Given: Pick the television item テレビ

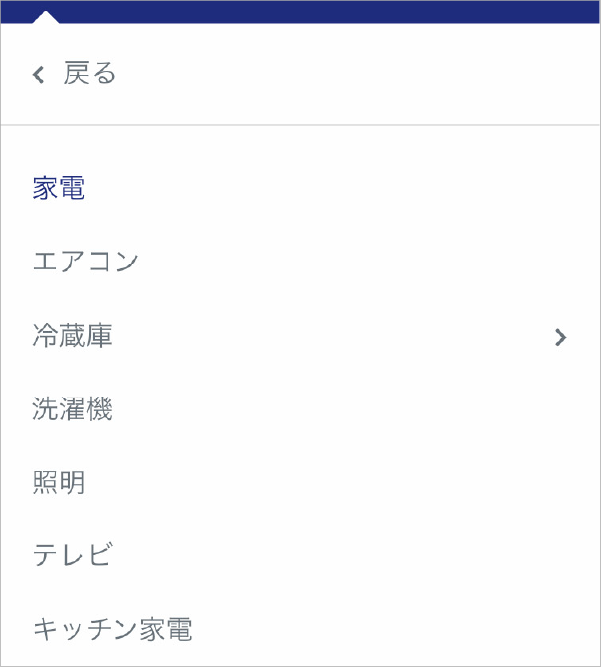Looking at the screenshot, I should (x=73, y=555).
